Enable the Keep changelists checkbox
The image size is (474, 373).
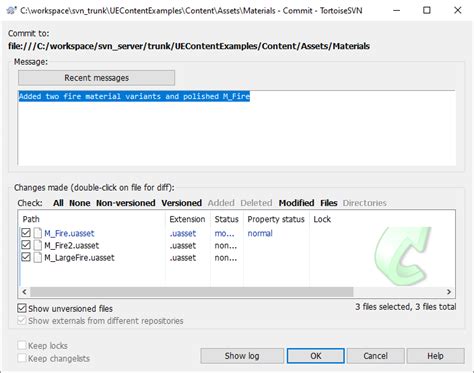click(x=22, y=358)
